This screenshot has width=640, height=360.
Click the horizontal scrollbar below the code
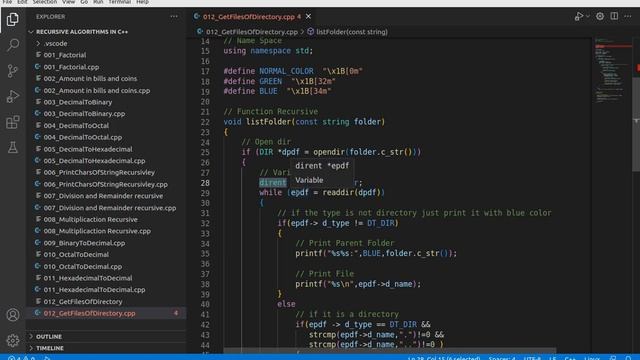coord(389,351)
